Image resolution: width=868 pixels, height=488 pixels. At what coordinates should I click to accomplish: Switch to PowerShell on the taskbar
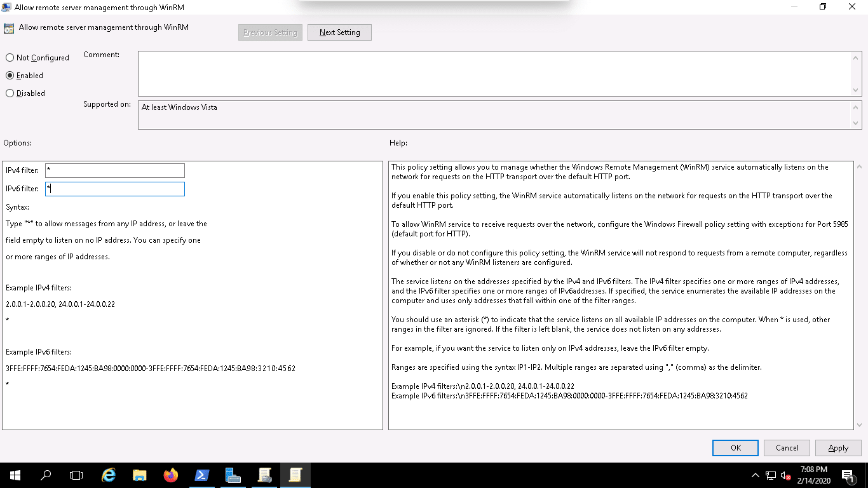(201, 475)
